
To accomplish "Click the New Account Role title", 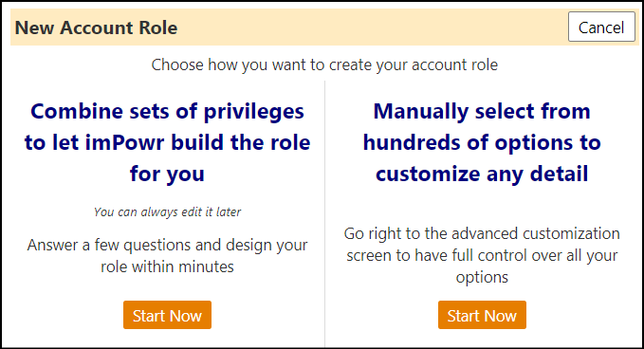I will click(96, 28).
